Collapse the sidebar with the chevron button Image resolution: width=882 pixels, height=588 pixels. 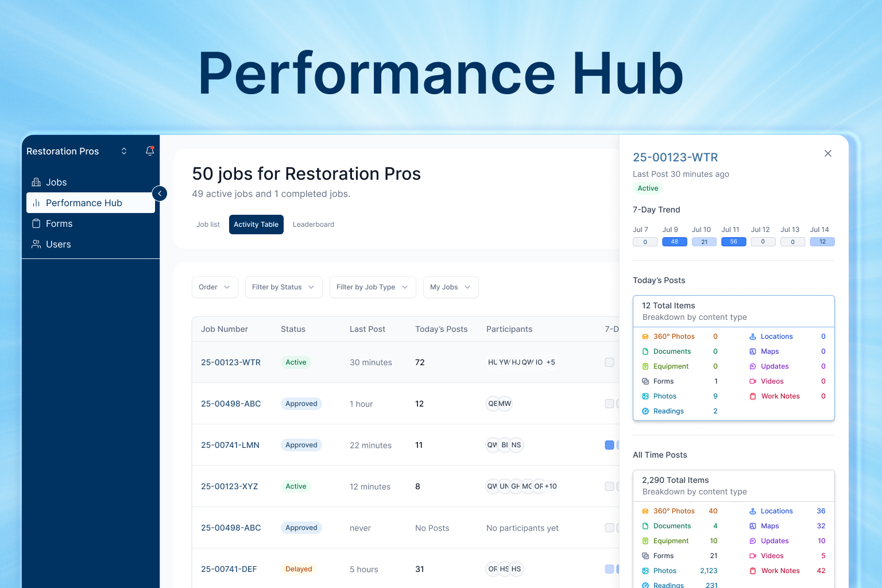point(160,194)
